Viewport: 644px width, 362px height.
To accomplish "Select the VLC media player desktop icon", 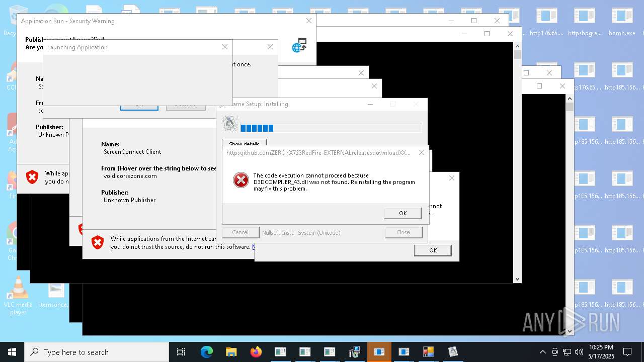I will tap(18, 296).
